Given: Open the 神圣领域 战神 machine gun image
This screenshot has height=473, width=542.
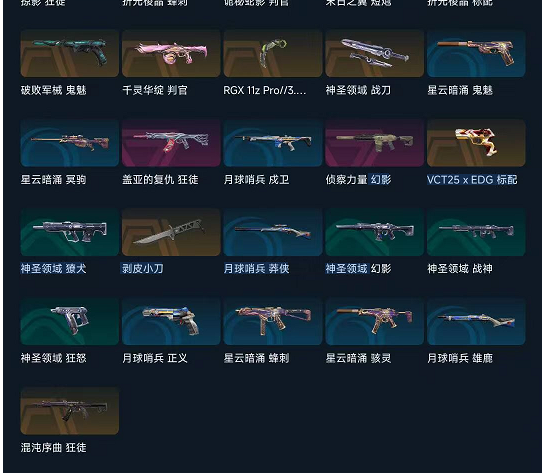Looking at the screenshot, I should (x=476, y=232).
